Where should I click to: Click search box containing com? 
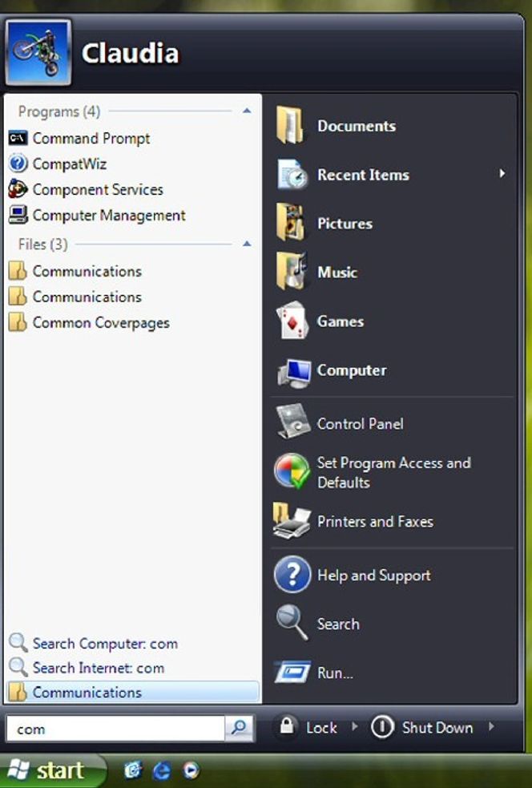(115, 729)
